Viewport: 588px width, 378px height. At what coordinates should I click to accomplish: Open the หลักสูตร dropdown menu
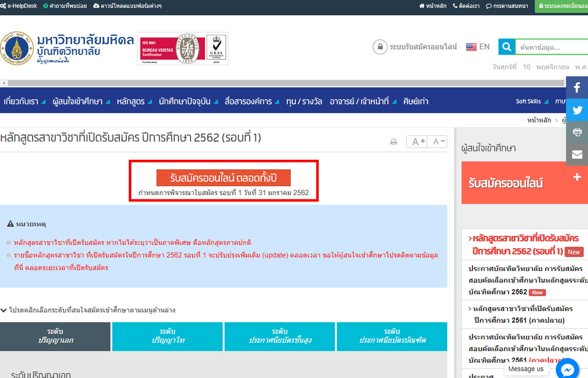[134, 102]
